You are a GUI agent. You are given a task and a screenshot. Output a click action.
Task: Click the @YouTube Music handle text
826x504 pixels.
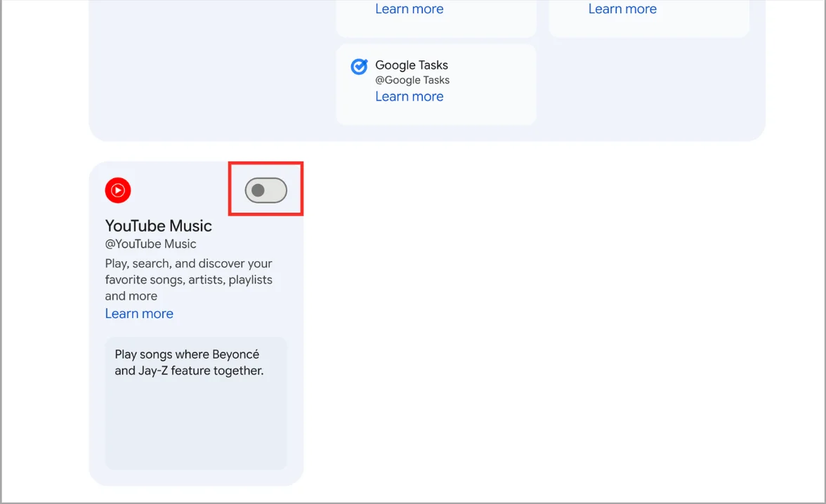tap(150, 244)
